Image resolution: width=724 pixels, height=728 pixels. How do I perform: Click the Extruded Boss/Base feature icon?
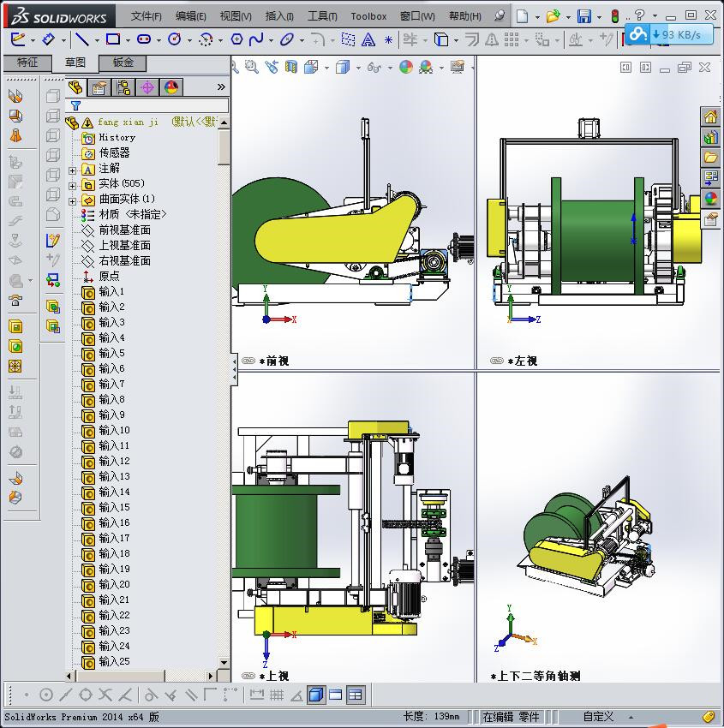[x=15, y=96]
